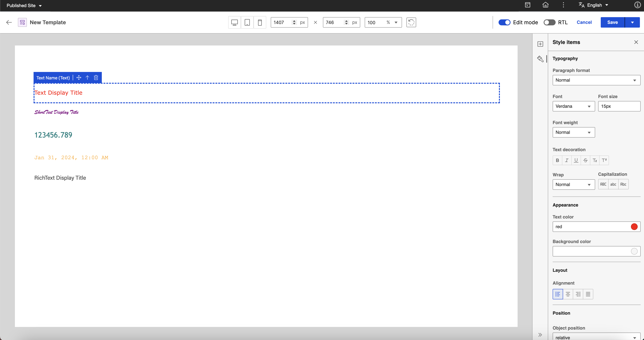Toggle Edit mode switch off
The width and height of the screenshot is (644, 340).
point(504,23)
